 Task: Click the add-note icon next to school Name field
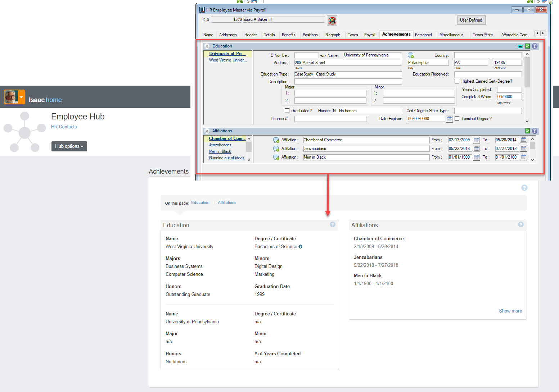pos(411,55)
